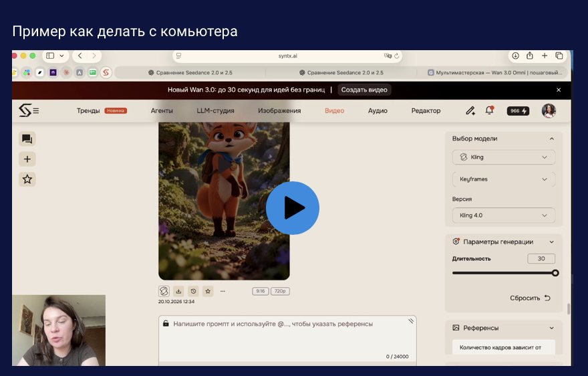This screenshot has width=588, height=376.
Task: Click the syntx.ai address bar
Action: click(x=287, y=56)
